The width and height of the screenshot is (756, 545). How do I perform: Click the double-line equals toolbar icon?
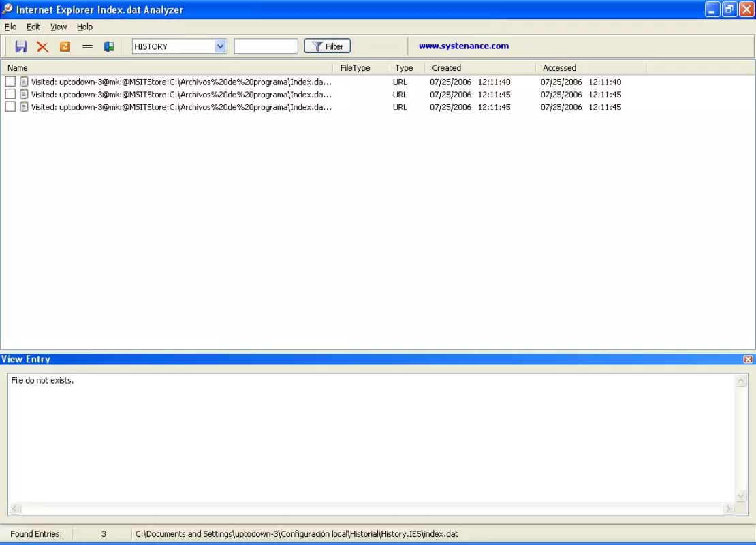[x=87, y=46]
